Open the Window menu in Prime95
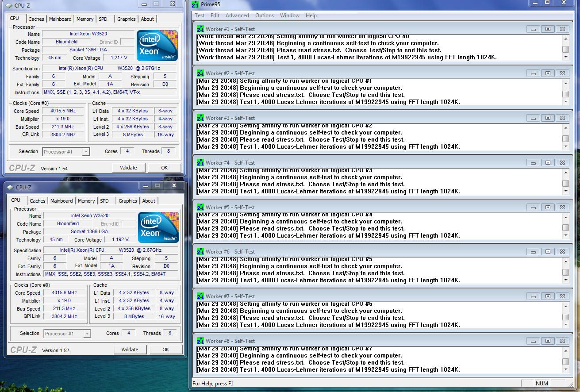 290,15
